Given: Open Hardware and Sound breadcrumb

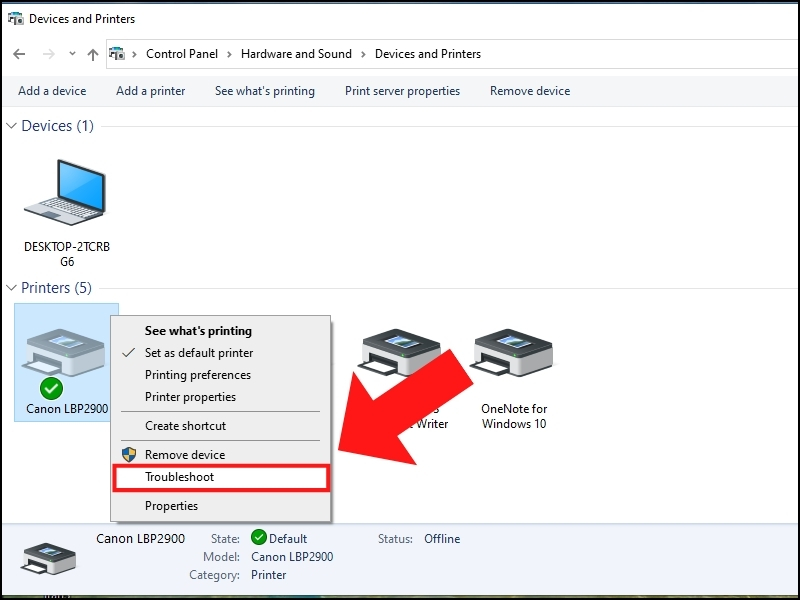Looking at the screenshot, I should 296,54.
